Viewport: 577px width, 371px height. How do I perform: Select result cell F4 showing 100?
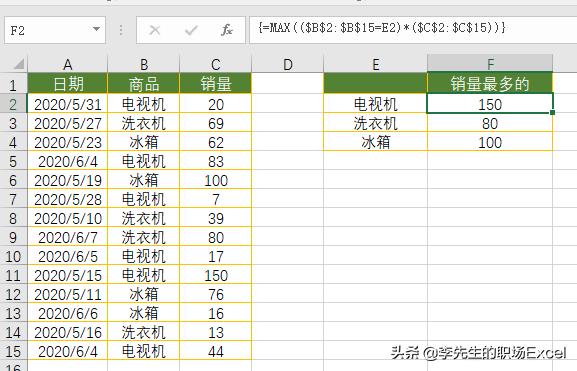490,142
